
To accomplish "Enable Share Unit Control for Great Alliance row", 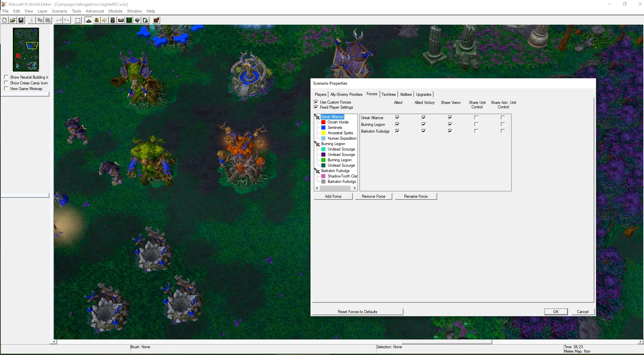I will (x=476, y=117).
